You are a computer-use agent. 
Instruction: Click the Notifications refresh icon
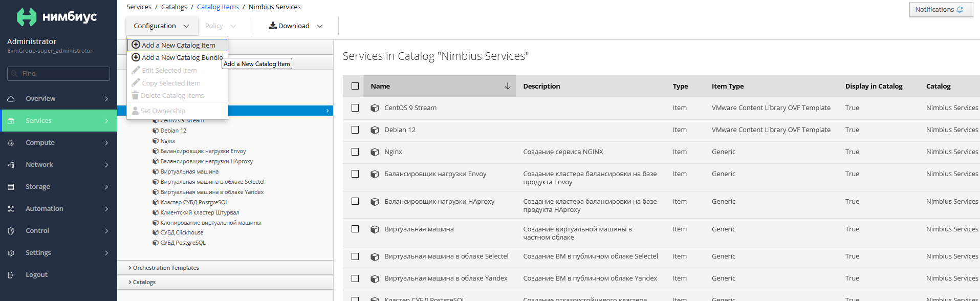960,10
